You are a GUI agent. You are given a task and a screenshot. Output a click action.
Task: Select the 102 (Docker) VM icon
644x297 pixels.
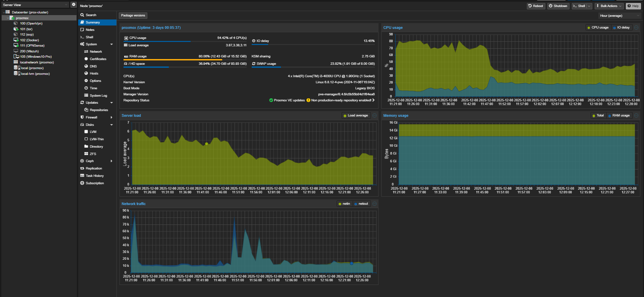[16, 40]
